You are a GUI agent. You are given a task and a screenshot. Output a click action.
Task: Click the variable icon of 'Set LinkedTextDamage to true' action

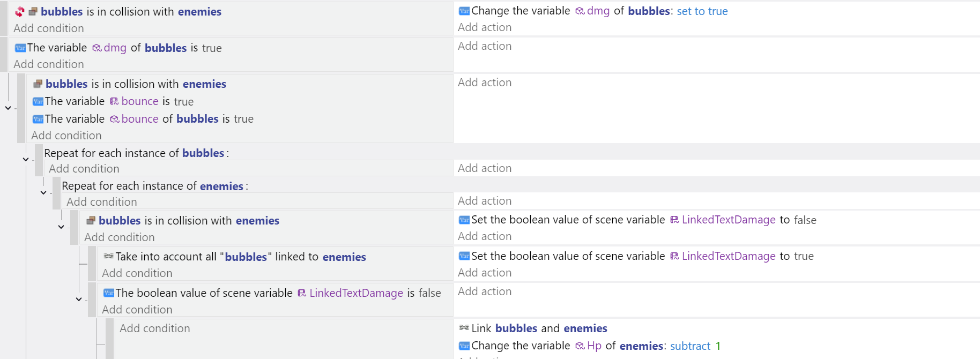click(464, 256)
